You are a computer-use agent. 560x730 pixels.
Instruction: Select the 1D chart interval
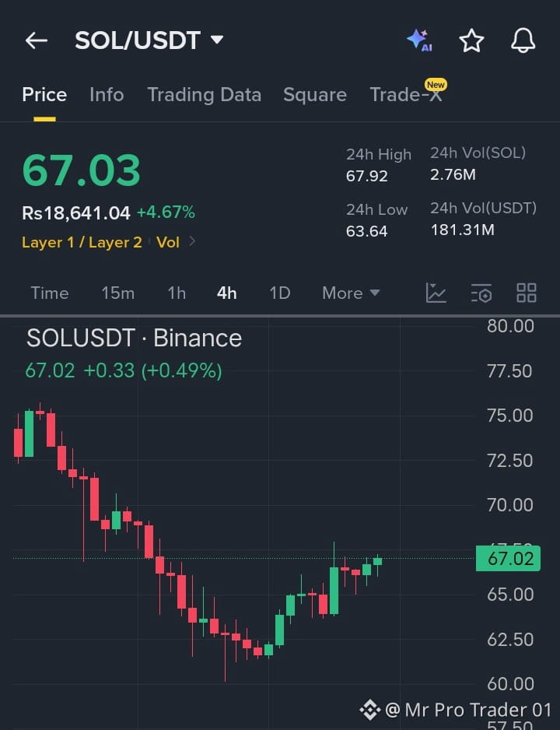[280, 293]
